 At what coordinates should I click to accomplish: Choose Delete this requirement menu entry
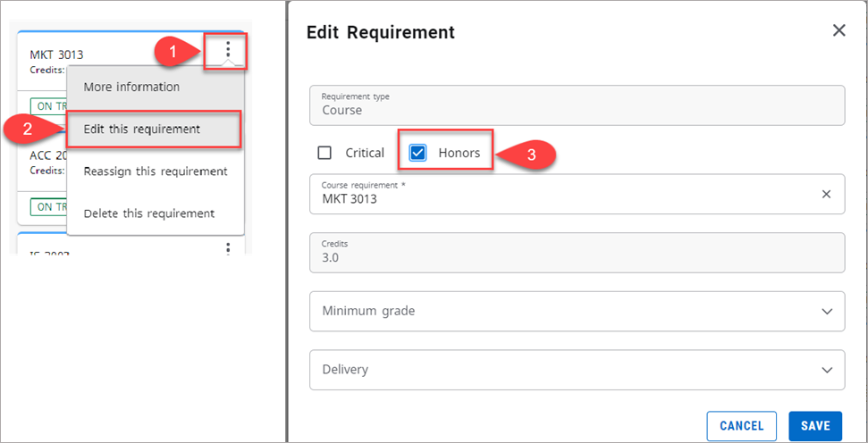[x=148, y=213]
